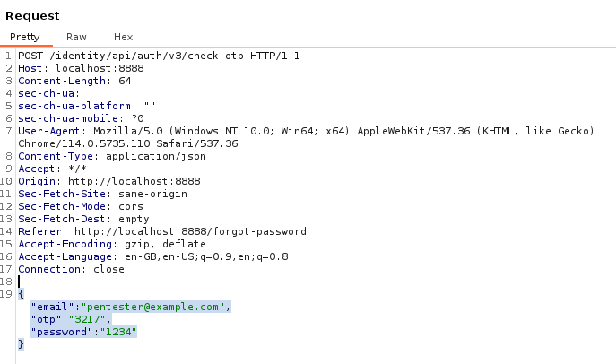
Task: Switch to the Raw tab
Action: coord(76,37)
